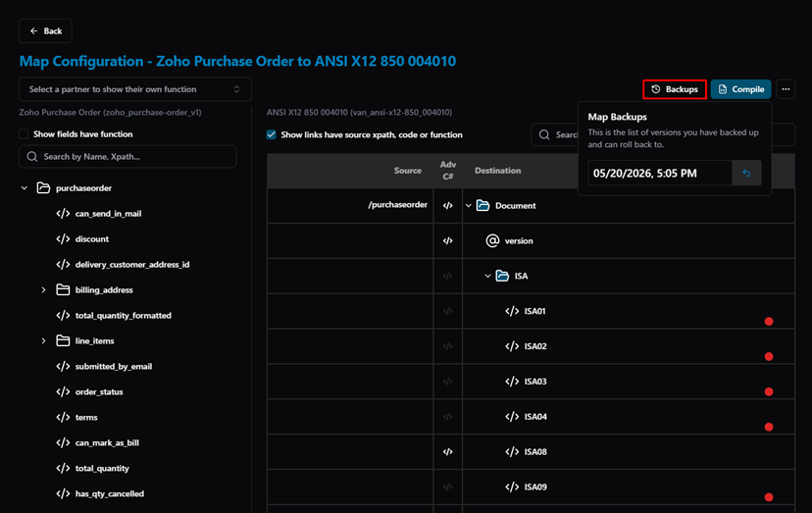Collapse the Document destination node
812x513 pixels.
[x=468, y=206]
